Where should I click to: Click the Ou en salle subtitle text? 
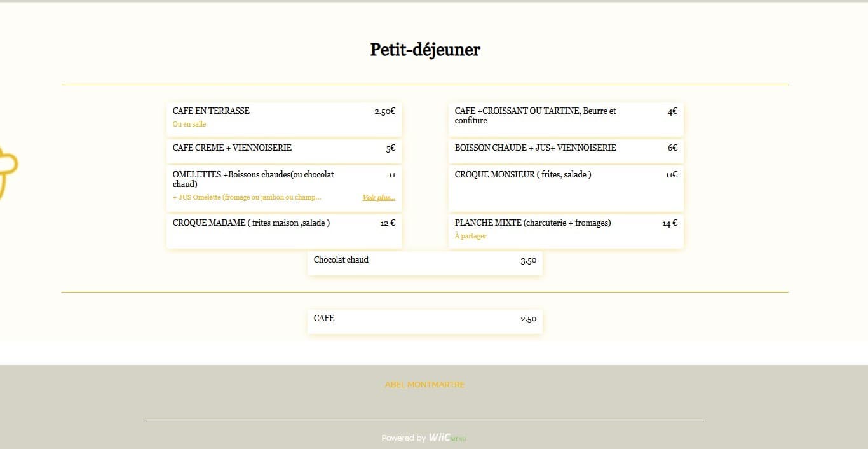click(x=189, y=124)
